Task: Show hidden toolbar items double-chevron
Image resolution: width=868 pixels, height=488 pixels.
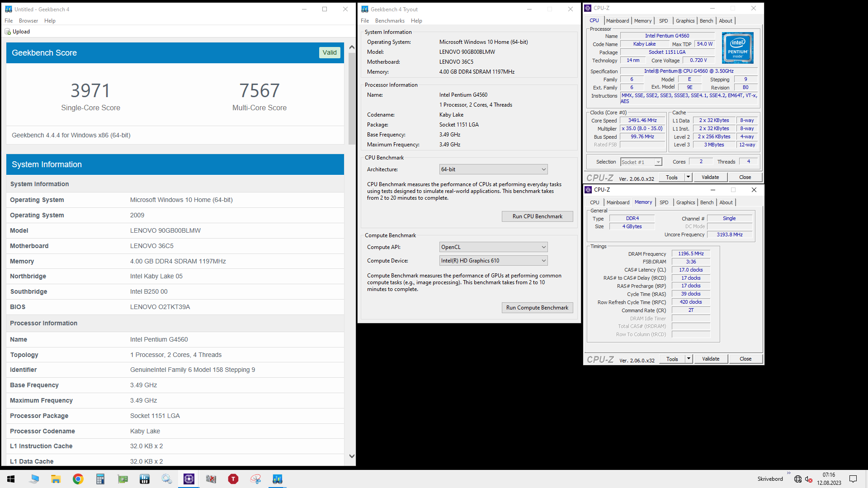Action: 789,473
